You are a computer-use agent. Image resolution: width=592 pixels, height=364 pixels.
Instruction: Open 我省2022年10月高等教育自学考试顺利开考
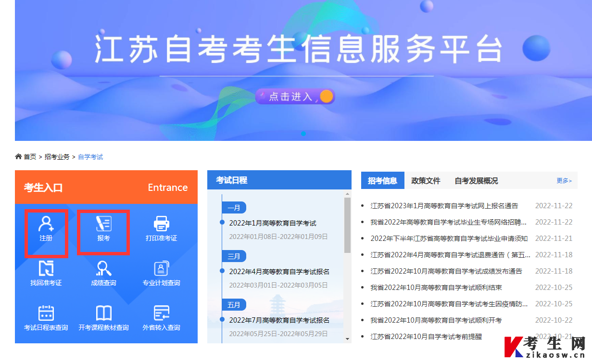(436, 320)
